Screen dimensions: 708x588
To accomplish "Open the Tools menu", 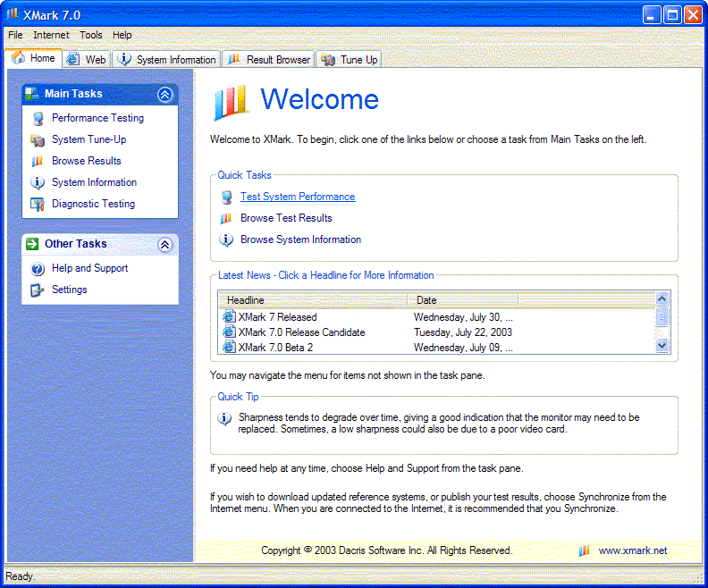I will (x=91, y=35).
